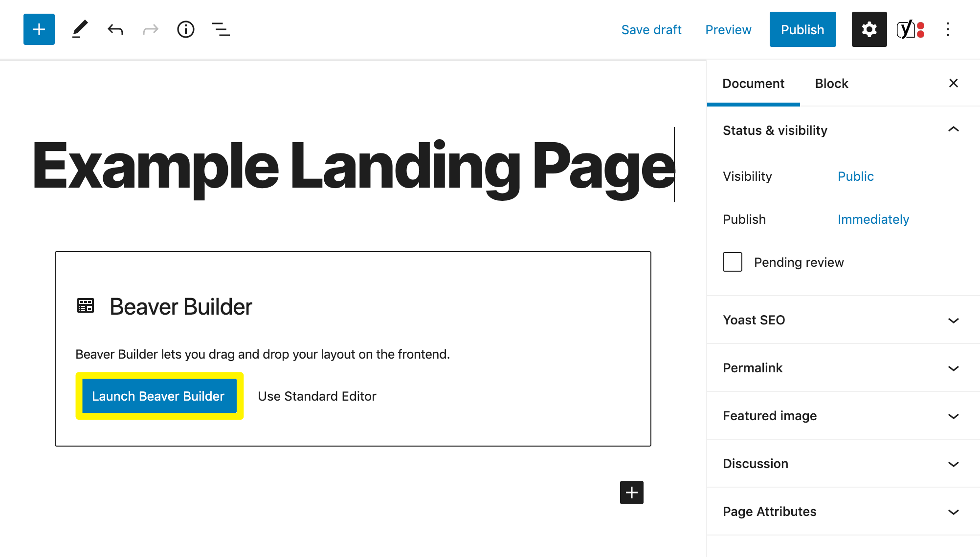Image resolution: width=980 pixels, height=557 pixels.
Task: Change Visibility from Public
Action: pos(855,176)
